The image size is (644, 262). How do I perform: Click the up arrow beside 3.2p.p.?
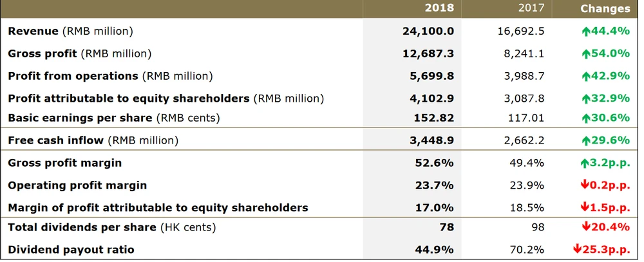click(x=585, y=163)
